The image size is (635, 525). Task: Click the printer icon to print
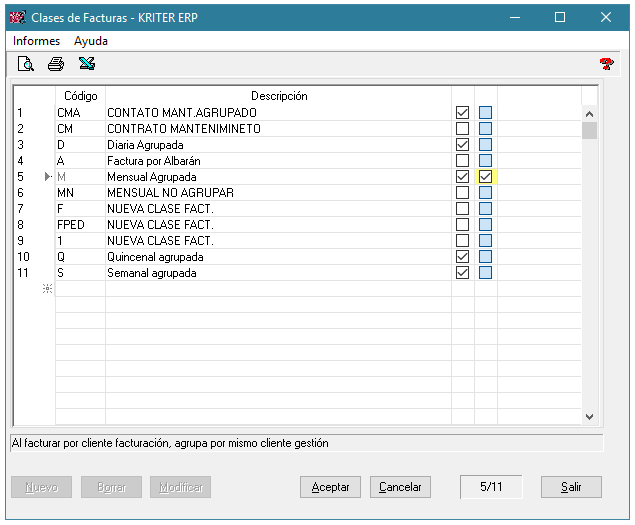pyautogui.click(x=56, y=64)
